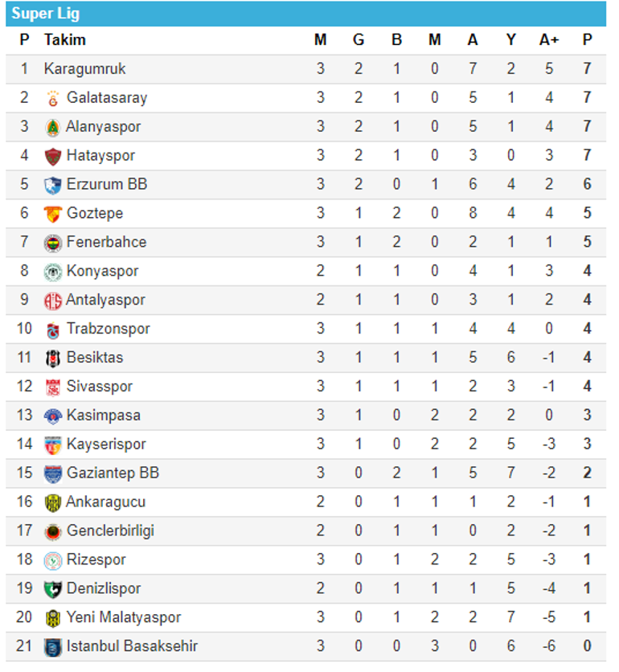Viewport: 619px width, 672px height.
Task: Open the Karagumruk team link
Action: [85, 69]
